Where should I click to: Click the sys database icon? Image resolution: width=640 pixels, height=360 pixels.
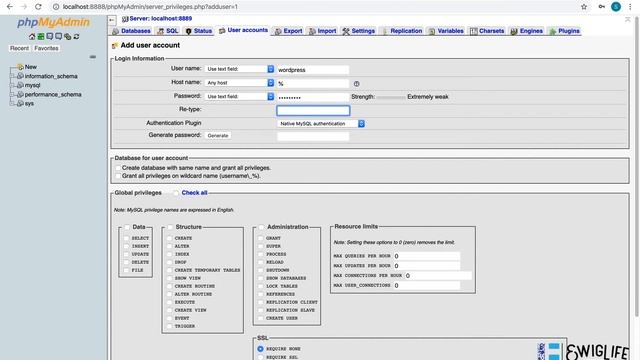pos(20,103)
